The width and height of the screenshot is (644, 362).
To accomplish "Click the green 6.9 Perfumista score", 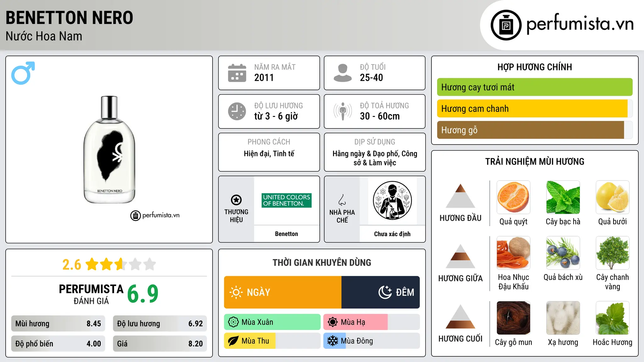I will click(x=143, y=294).
